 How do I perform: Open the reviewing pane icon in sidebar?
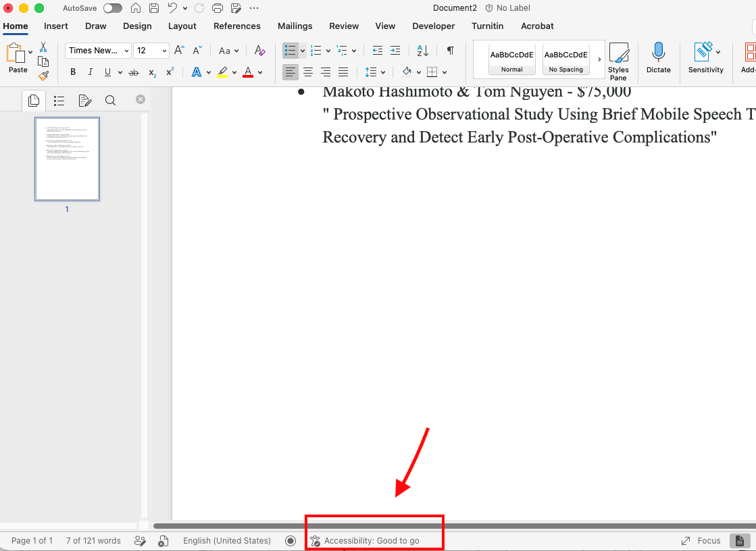(x=85, y=100)
